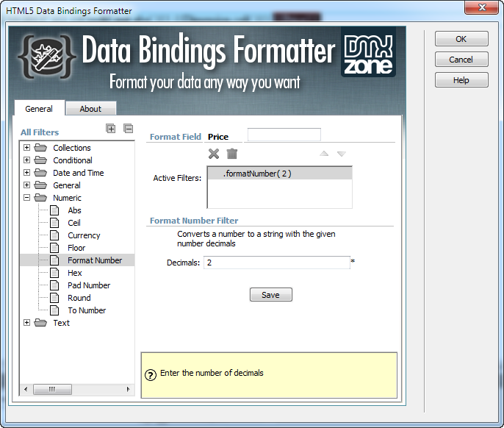Select the Abs filter
This screenshot has height=428, width=504.
(74, 210)
